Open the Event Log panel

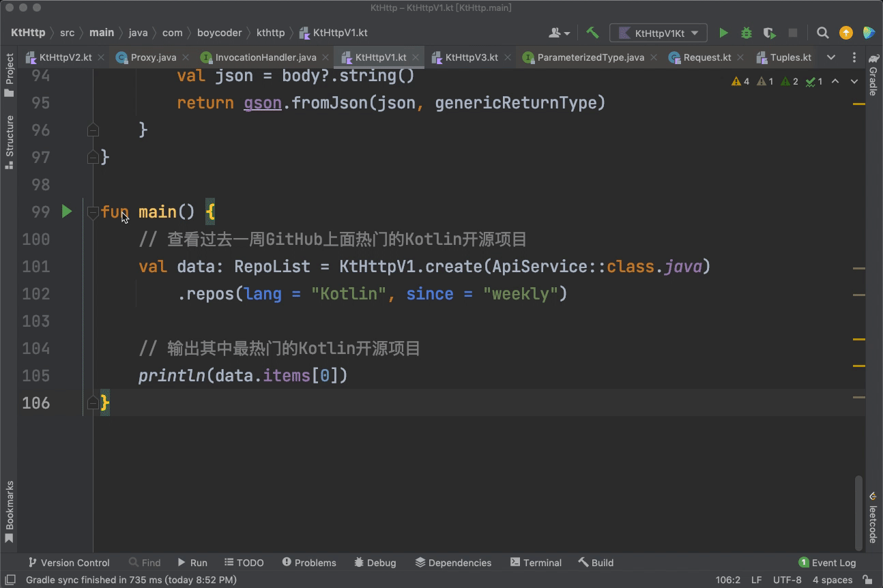827,563
